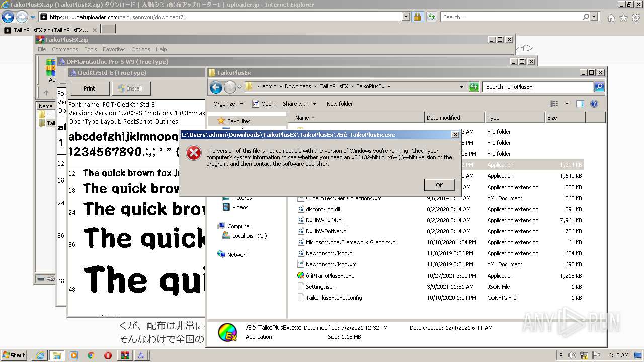Click Explorer search magnifier icon
The width and height of the screenshot is (644, 362).
[x=599, y=87]
